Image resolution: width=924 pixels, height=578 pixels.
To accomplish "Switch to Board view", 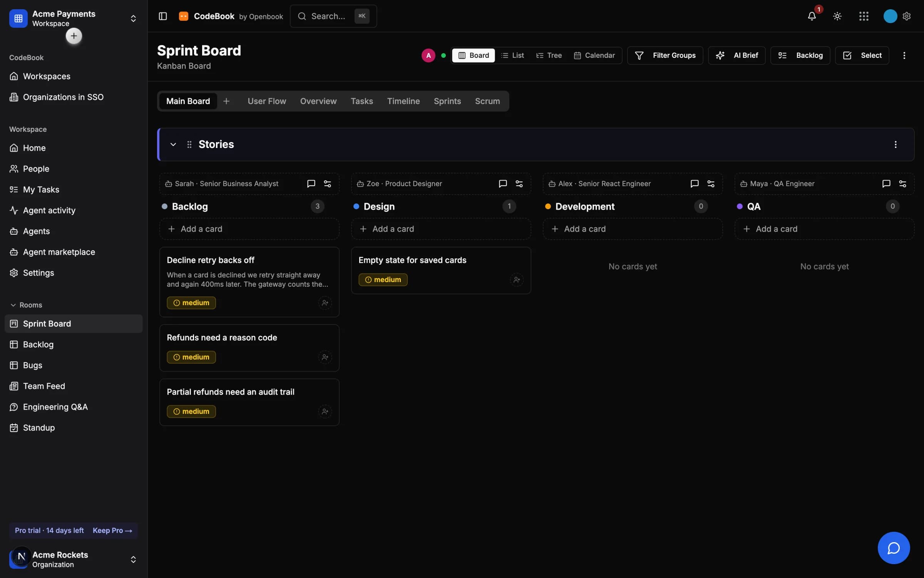I will coord(474,55).
